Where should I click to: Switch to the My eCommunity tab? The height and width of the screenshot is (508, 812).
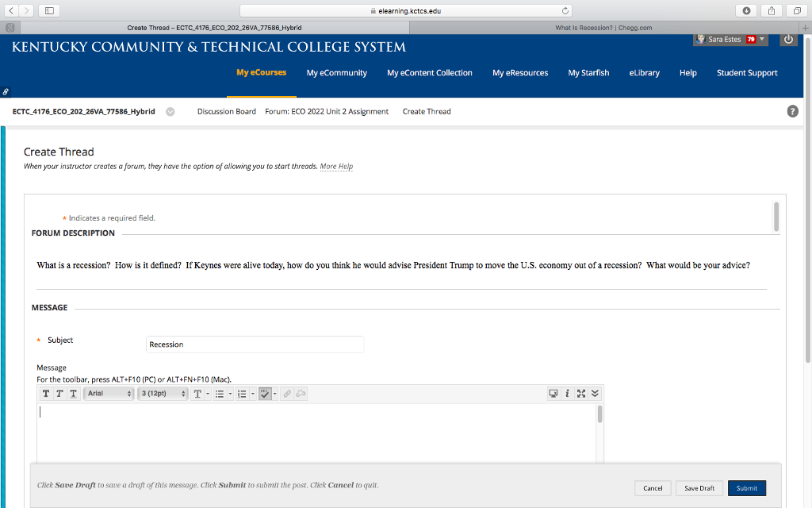[x=336, y=72]
